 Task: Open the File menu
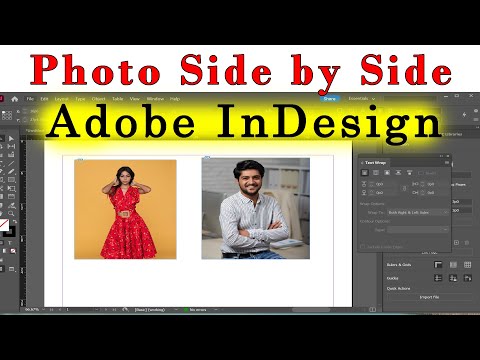pyautogui.click(x=30, y=99)
